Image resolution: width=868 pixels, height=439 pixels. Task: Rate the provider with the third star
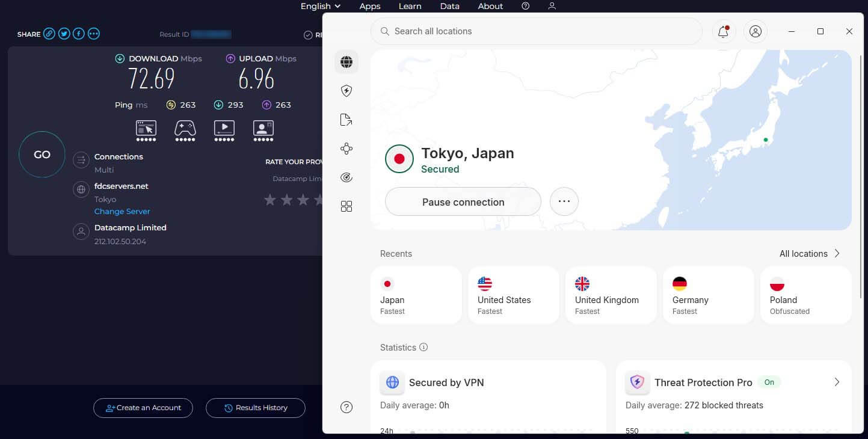point(303,200)
